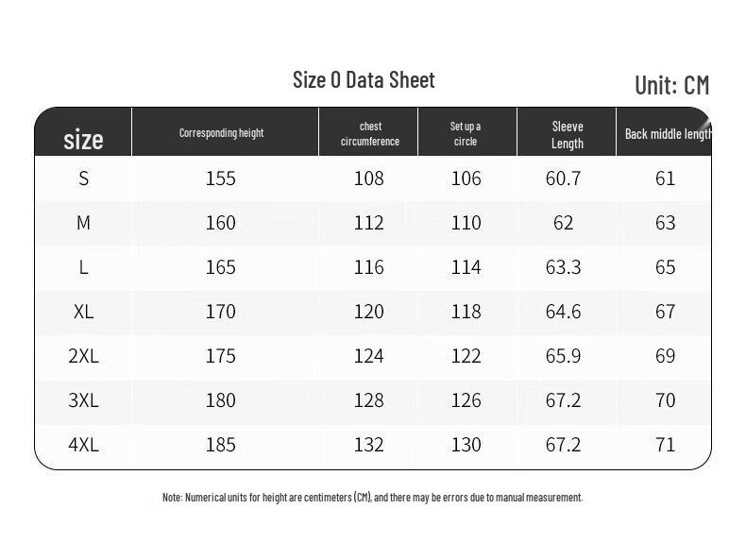Select sleeve length 64.6 in XL row

pos(563,312)
